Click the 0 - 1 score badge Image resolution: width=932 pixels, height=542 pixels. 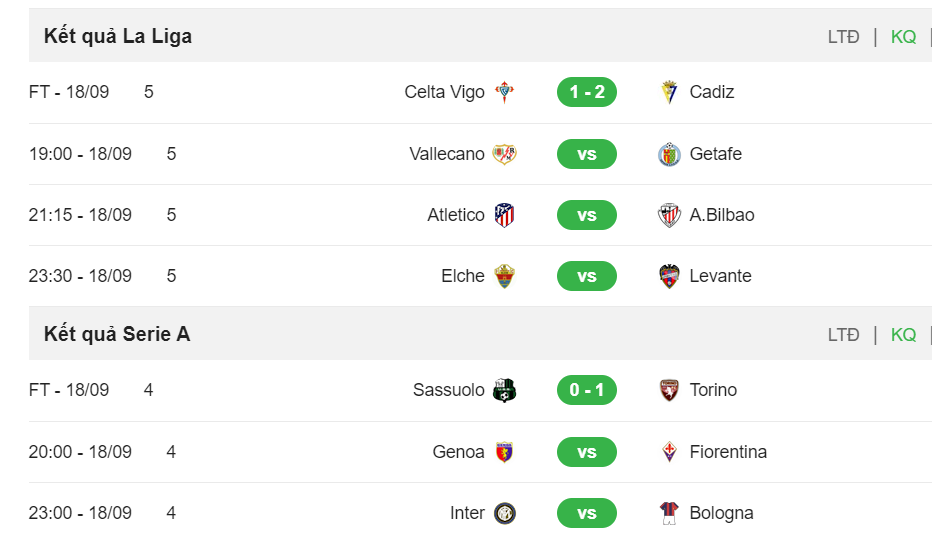(x=587, y=390)
